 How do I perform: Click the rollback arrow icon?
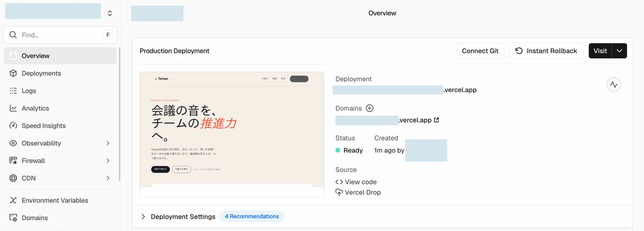(x=519, y=51)
